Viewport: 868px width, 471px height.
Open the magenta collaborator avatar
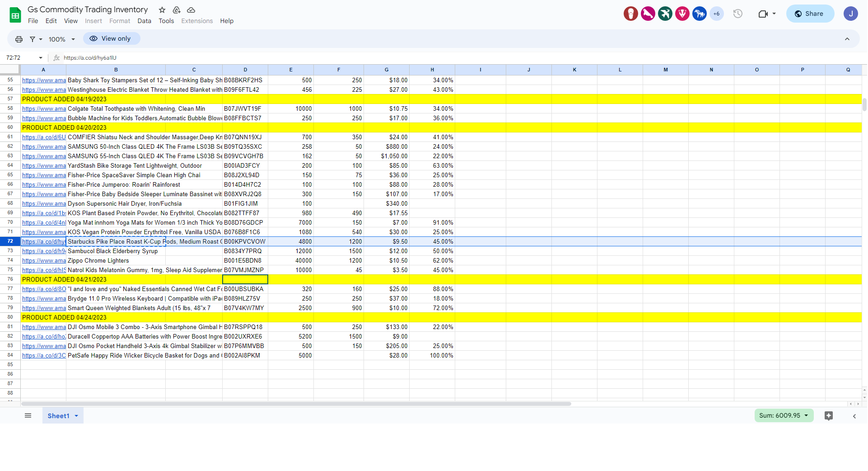682,14
